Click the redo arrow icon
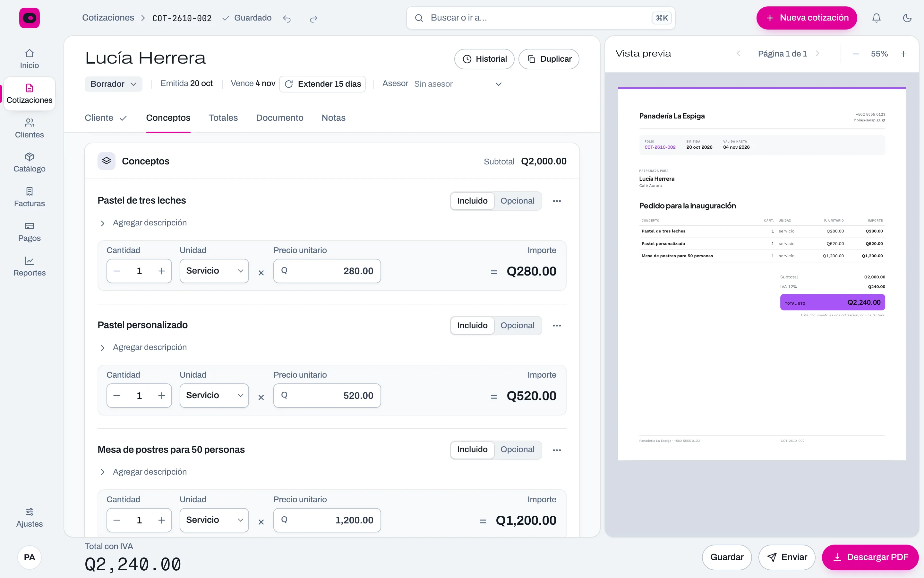The height and width of the screenshot is (578, 924). [313, 18]
